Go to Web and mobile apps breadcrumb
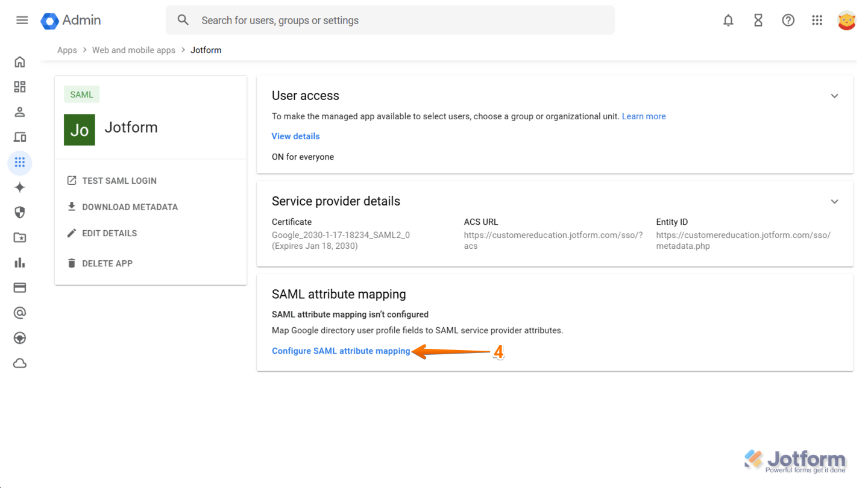Image resolution: width=868 pixels, height=488 pixels. click(x=133, y=50)
